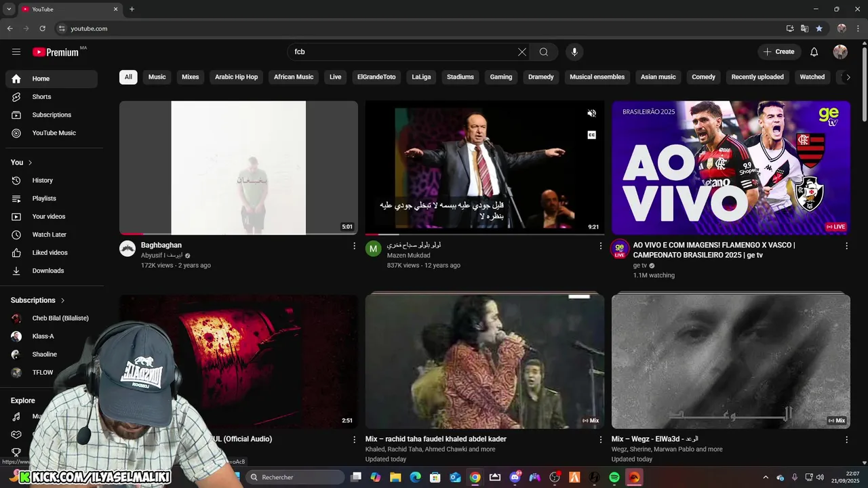Select the All filter chip
The image size is (868, 488).
[x=128, y=77]
